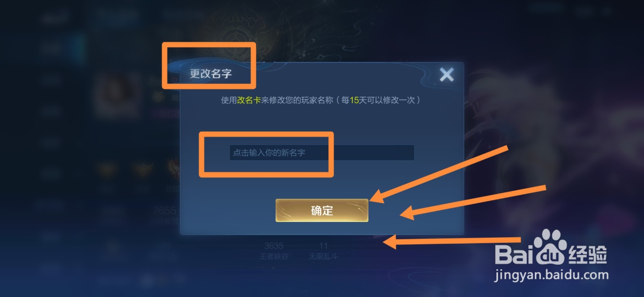Image resolution: width=644 pixels, height=297 pixels.
Task: Click the 点击输入你的新名字 input field
Action: (x=322, y=153)
